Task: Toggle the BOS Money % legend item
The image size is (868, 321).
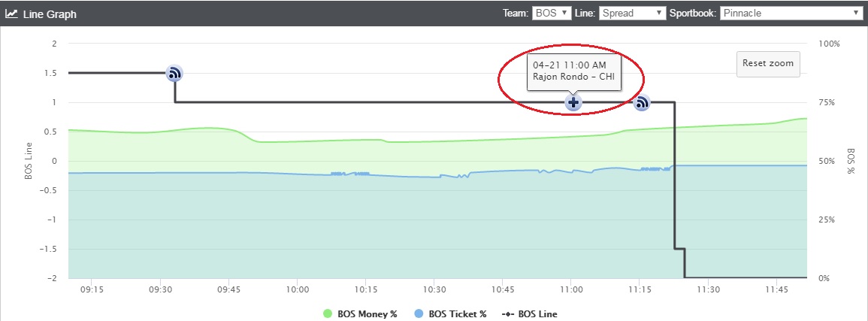Action: 360,313
